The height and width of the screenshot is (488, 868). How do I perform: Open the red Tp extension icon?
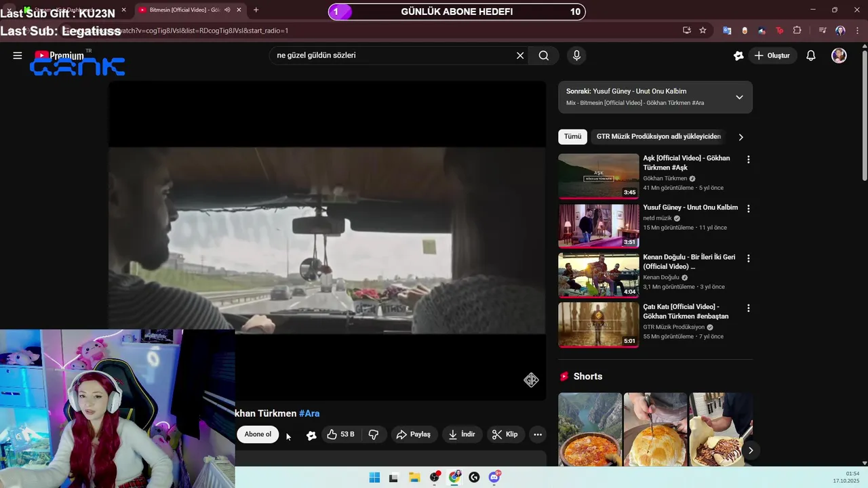pyautogui.click(x=779, y=30)
